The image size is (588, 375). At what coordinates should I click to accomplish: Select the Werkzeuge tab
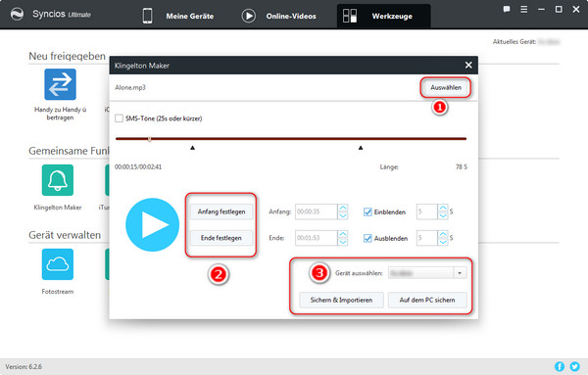383,16
